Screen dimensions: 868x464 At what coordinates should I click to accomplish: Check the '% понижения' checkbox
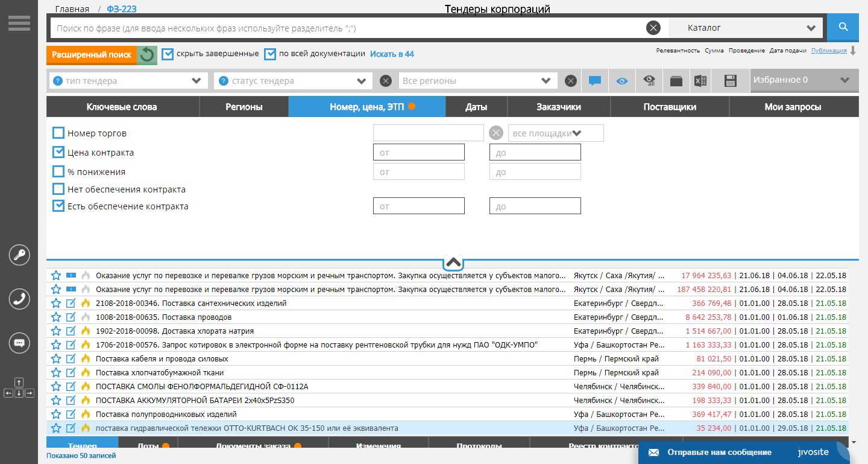coord(58,171)
